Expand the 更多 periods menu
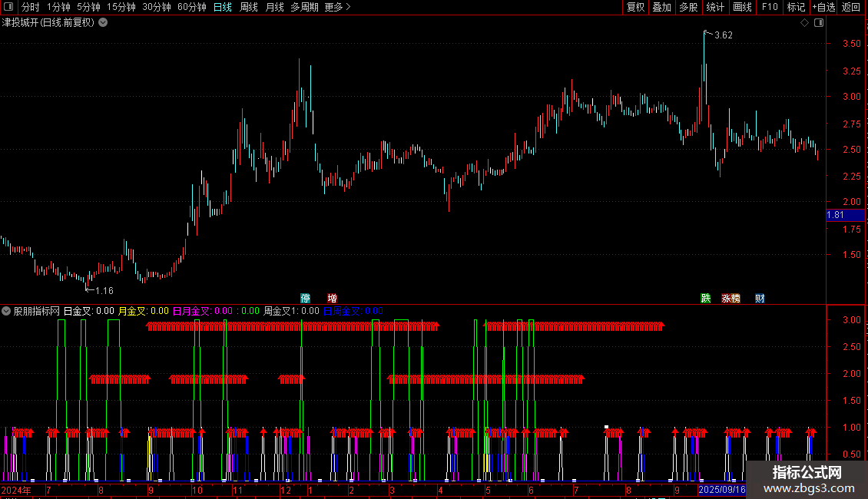 point(337,7)
